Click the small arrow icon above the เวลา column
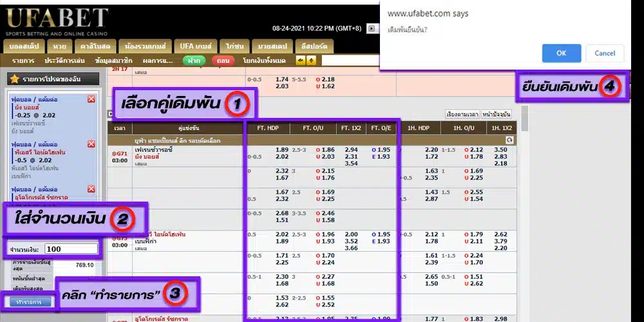The width and height of the screenshot is (644, 322). pos(109,114)
